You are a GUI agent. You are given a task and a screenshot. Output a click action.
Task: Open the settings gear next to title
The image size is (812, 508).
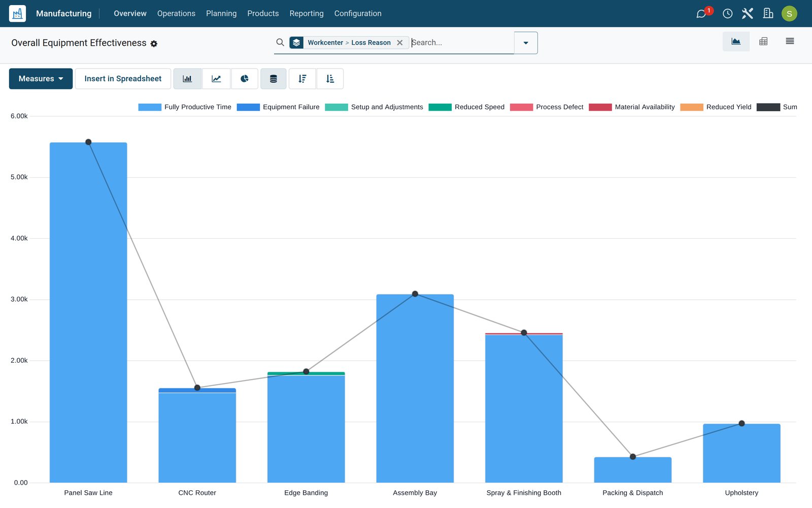pyautogui.click(x=154, y=44)
